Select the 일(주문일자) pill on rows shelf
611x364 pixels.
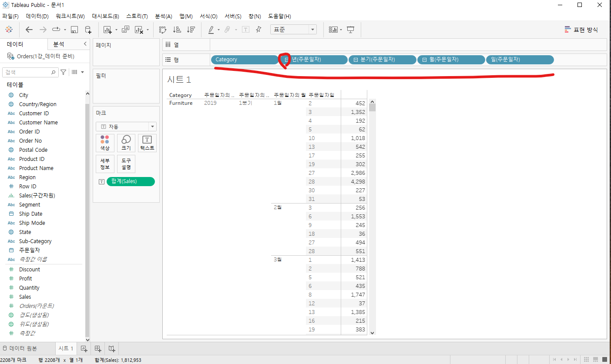pyautogui.click(x=520, y=60)
